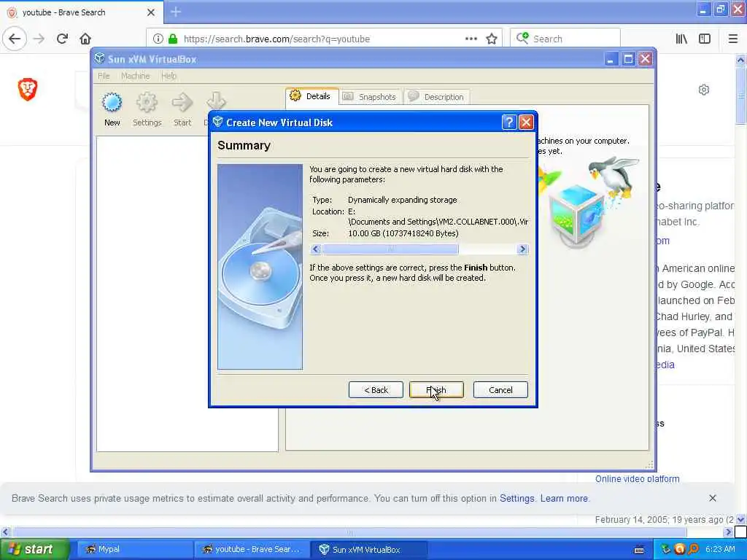The image size is (747, 560).
Task: Close the Create New Virtual Disk dialog
Action: tap(526, 122)
